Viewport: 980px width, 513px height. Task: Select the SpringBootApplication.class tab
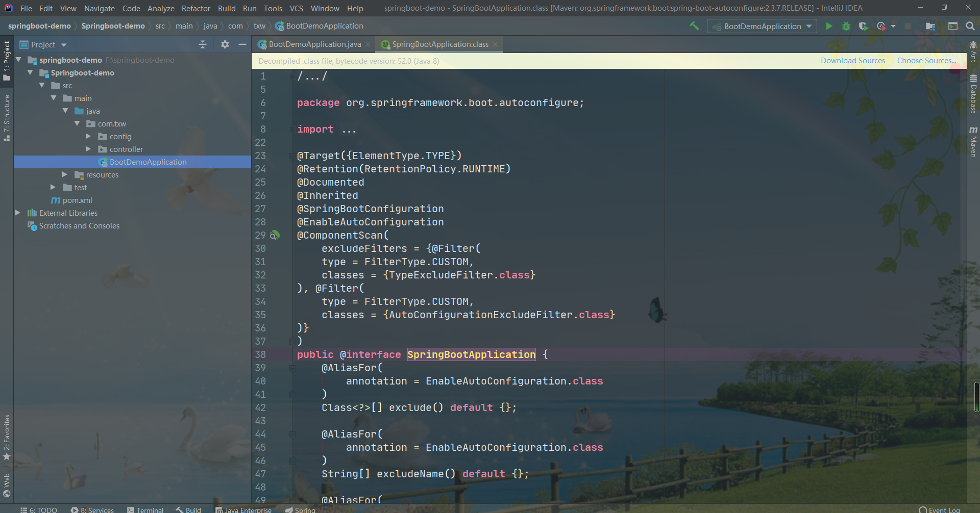point(440,44)
